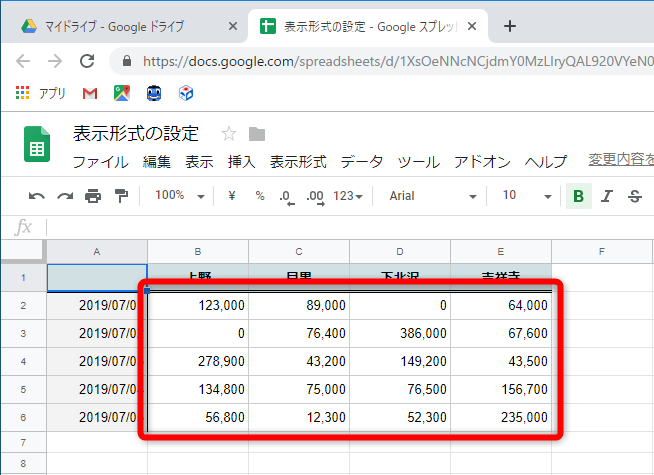Screen dimensions: 654x475
Task: Open the Gmail bookmark
Action: tap(90, 93)
